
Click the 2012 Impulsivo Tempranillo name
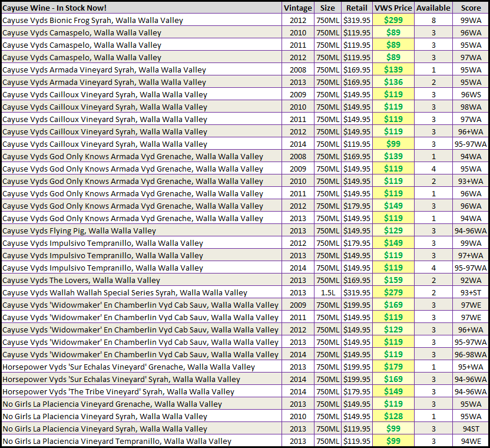(x=102, y=243)
